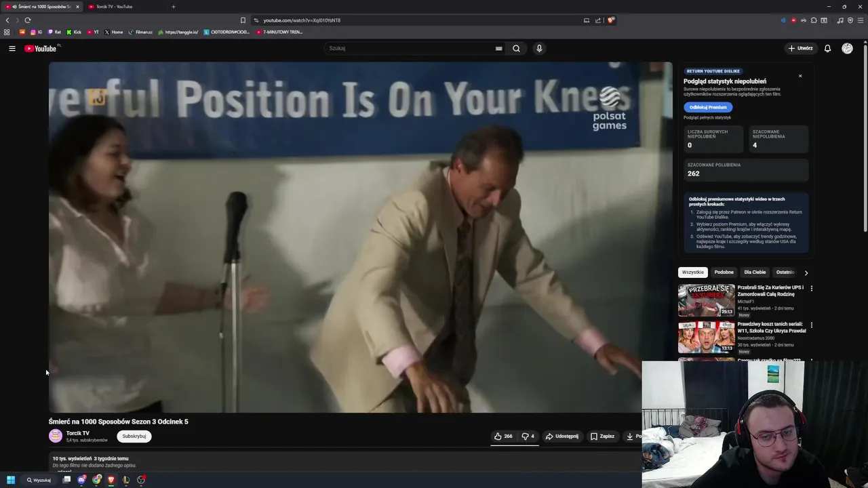Open the account avatar menu
This screenshot has width=868, height=488.
click(847, 48)
